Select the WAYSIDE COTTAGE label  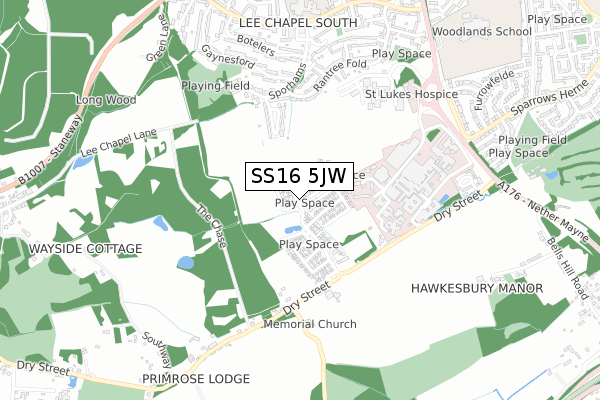(x=85, y=249)
